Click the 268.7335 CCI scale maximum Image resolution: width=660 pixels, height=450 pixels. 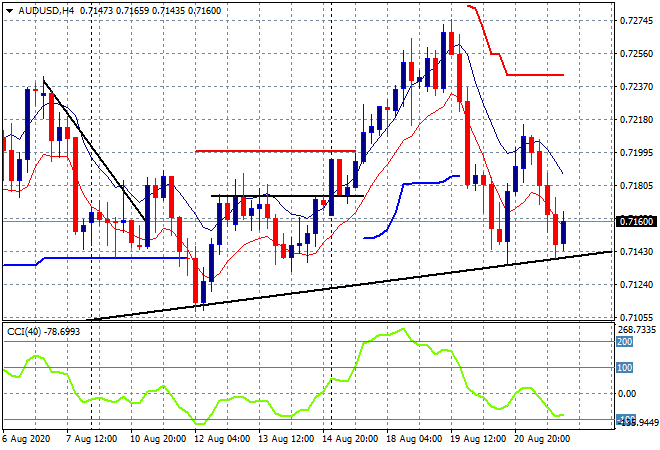(636, 330)
